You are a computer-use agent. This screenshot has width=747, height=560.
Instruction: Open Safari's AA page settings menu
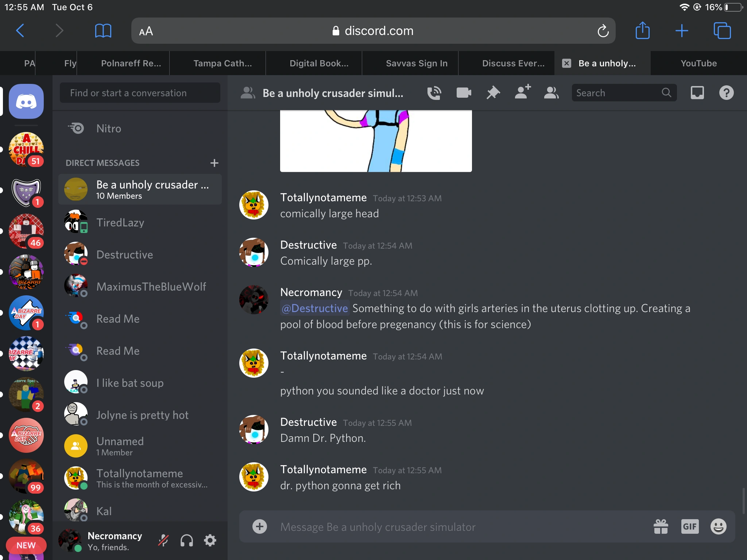[x=146, y=31]
